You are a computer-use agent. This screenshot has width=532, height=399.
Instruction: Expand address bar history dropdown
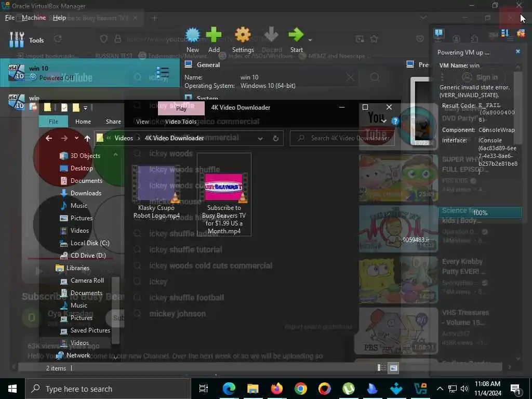[x=260, y=138]
